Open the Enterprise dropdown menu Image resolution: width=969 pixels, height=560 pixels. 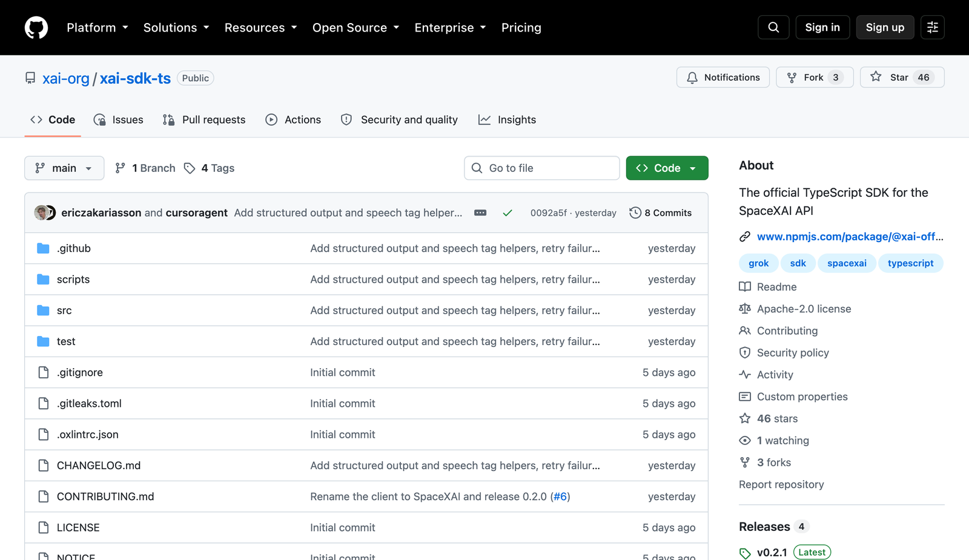pyautogui.click(x=451, y=28)
